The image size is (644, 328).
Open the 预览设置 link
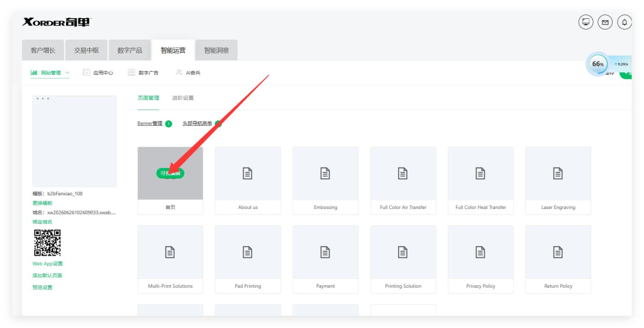click(x=42, y=287)
